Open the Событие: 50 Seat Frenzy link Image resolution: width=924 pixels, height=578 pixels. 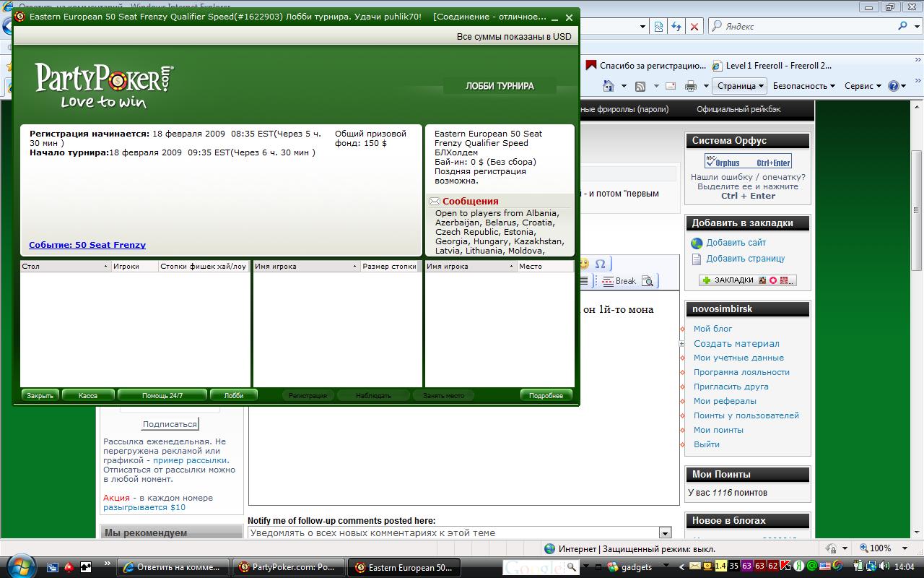(x=87, y=245)
